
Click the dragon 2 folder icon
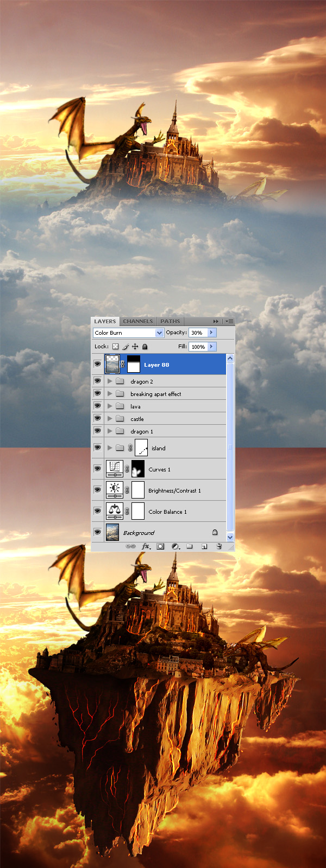tap(120, 381)
